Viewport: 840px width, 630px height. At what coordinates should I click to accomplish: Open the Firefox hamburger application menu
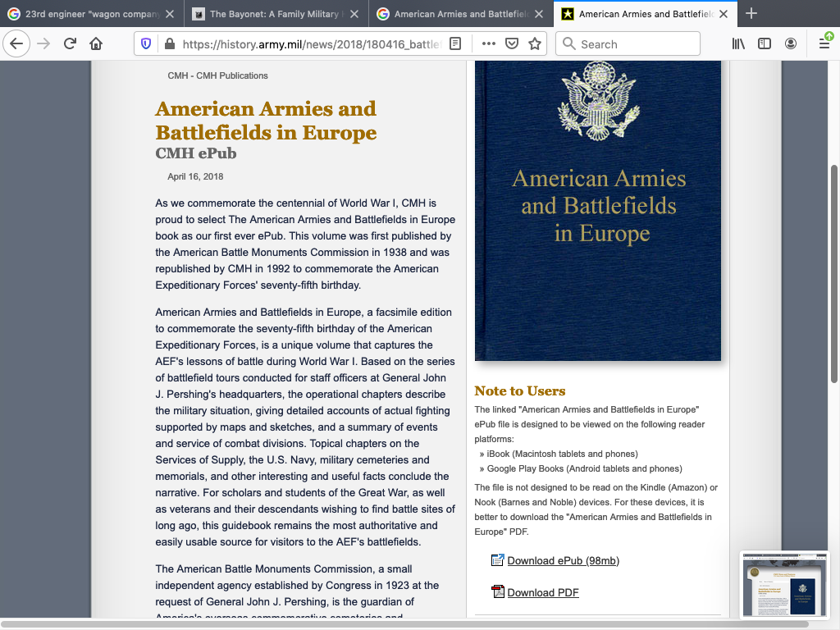[x=824, y=44]
